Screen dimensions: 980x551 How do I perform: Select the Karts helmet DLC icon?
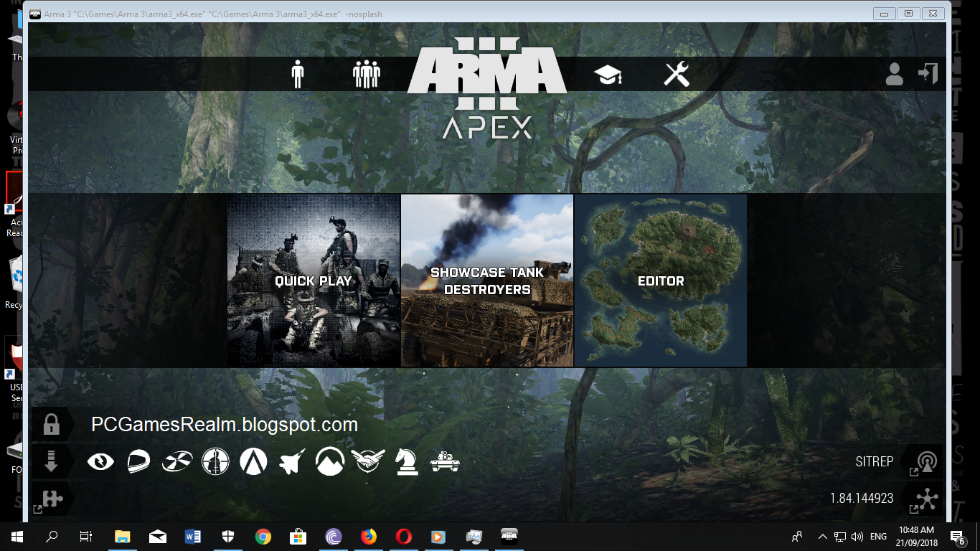click(x=140, y=461)
